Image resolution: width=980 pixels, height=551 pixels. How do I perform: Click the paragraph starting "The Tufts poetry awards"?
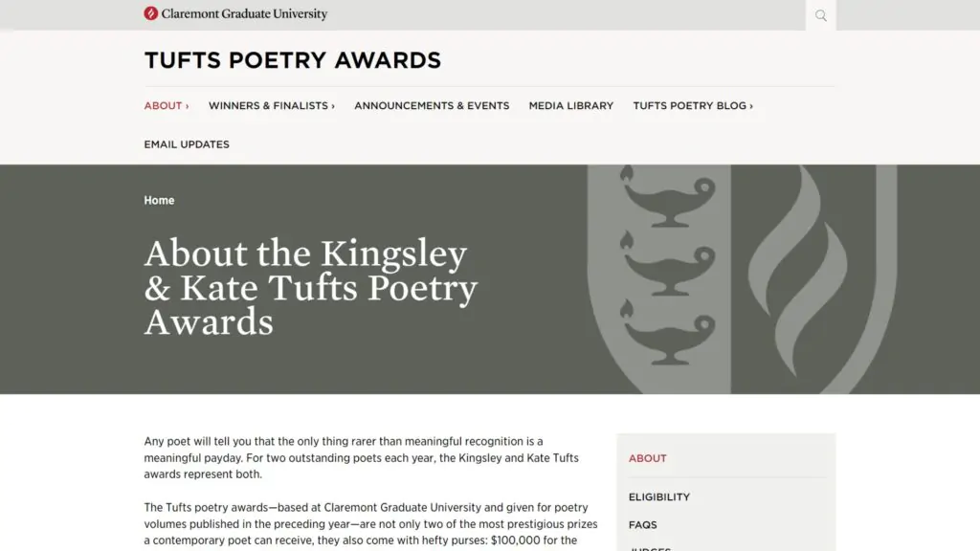[370, 525]
